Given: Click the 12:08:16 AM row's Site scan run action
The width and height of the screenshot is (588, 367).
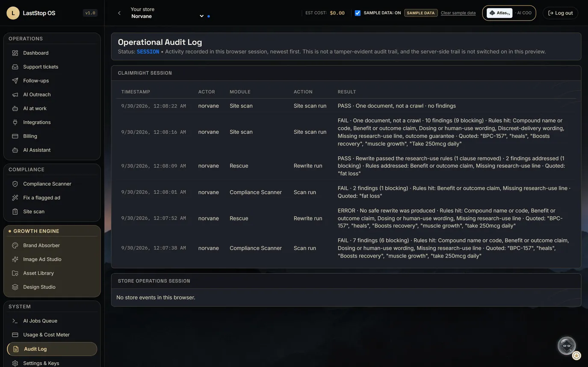Looking at the screenshot, I should (310, 132).
